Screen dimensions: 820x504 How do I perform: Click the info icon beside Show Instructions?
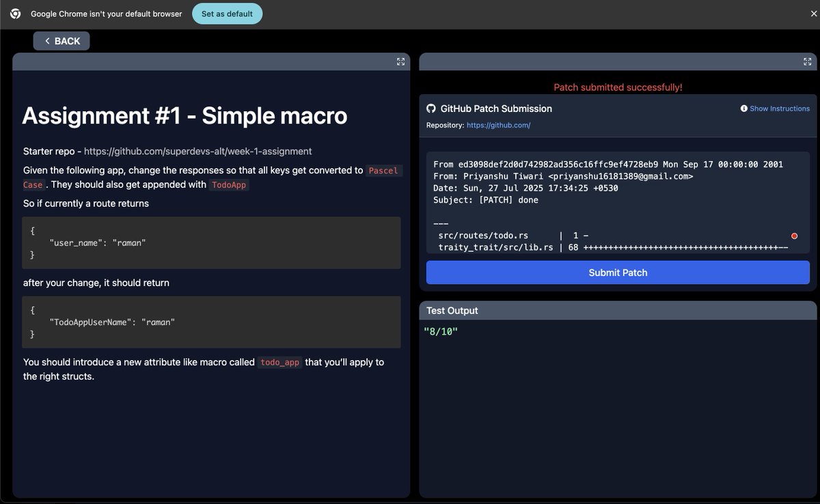pos(744,109)
